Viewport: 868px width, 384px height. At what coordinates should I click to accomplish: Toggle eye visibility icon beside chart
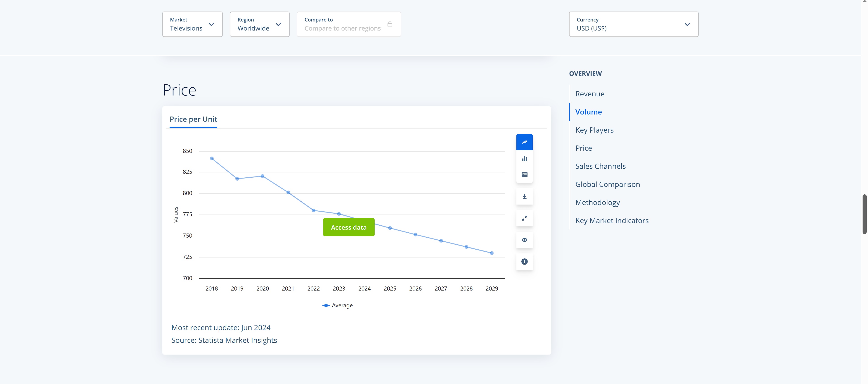[x=524, y=240]
